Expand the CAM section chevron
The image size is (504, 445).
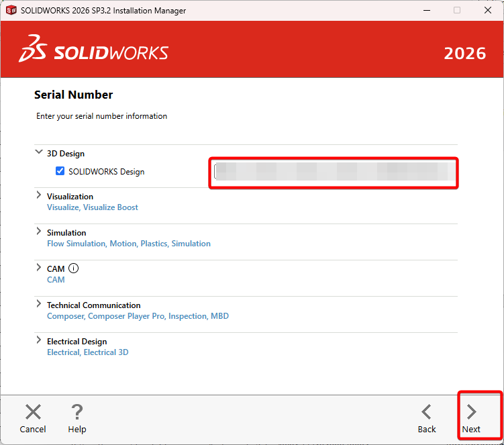coord(38,268)
